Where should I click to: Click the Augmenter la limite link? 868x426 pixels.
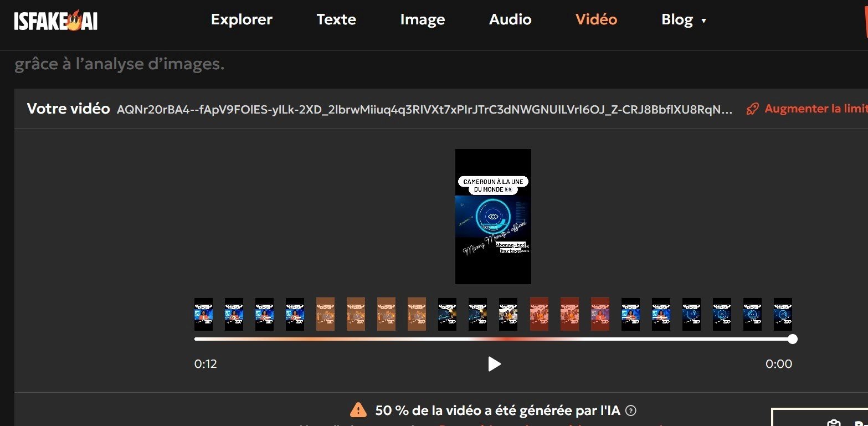point(815,109)
